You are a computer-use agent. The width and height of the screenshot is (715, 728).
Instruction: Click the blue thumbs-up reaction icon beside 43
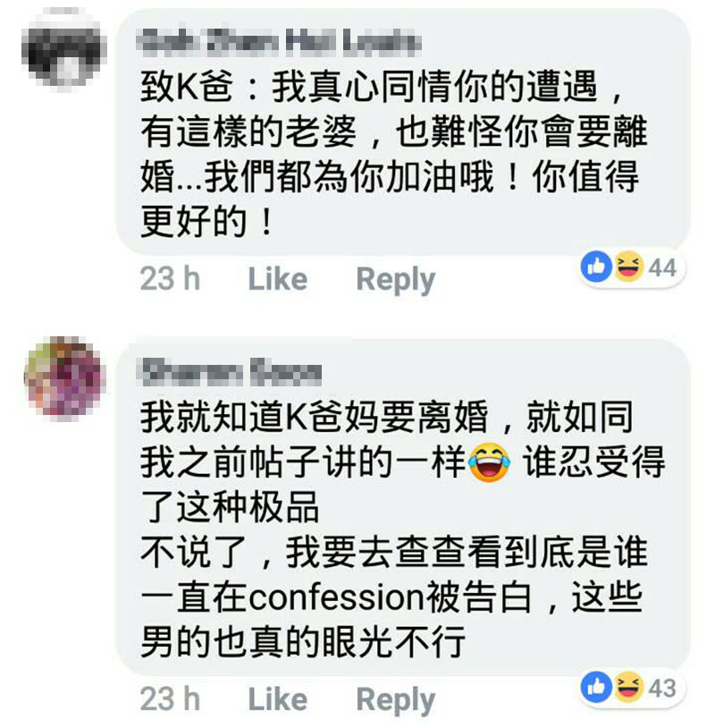pos(596,687)
